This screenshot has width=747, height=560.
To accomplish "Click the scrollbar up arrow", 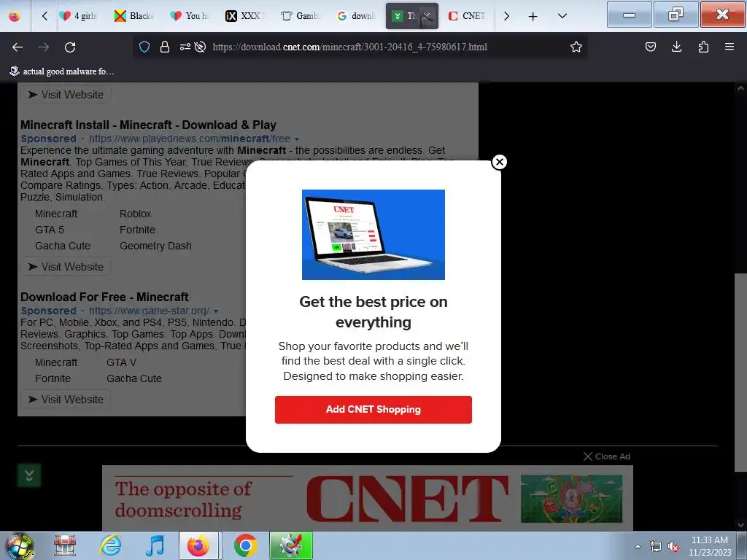I will pos(740,88).
